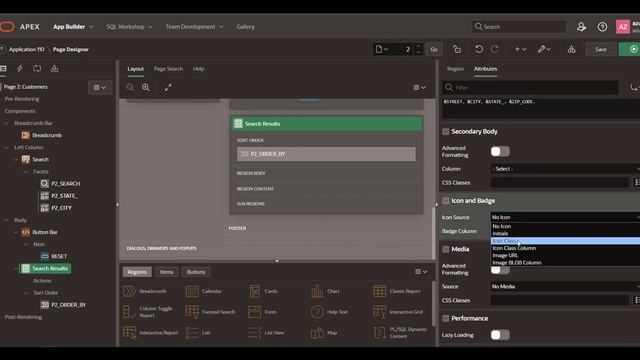Toggle Secondary Body Advanced Formatting switch
This screenshot has width=640, height=360.
coord(500,151)
